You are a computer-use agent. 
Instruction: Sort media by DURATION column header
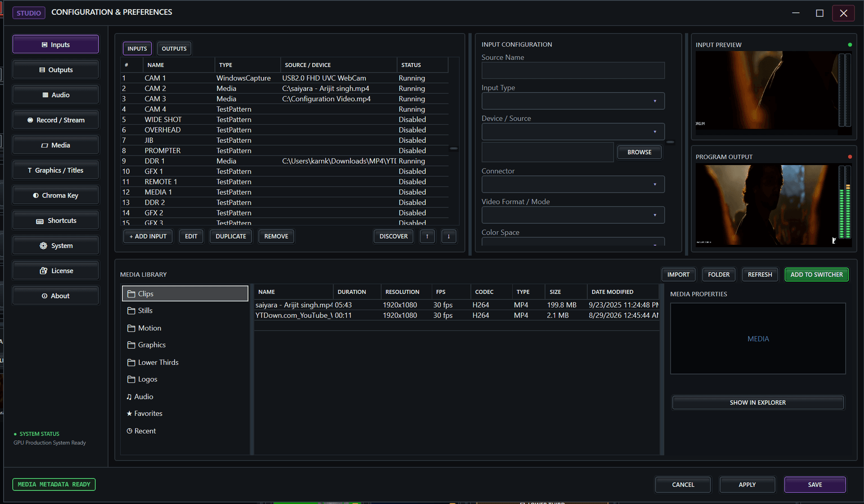(x=357, y=292)
